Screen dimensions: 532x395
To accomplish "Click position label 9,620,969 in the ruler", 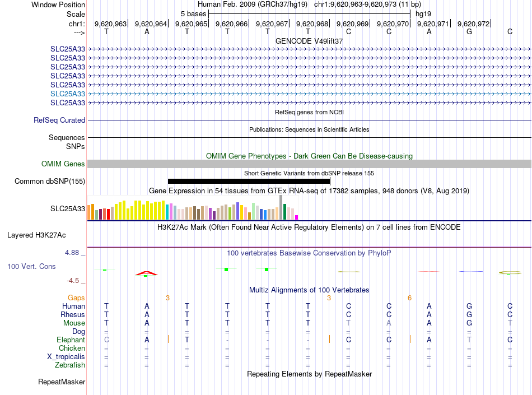I will (352, 24).
